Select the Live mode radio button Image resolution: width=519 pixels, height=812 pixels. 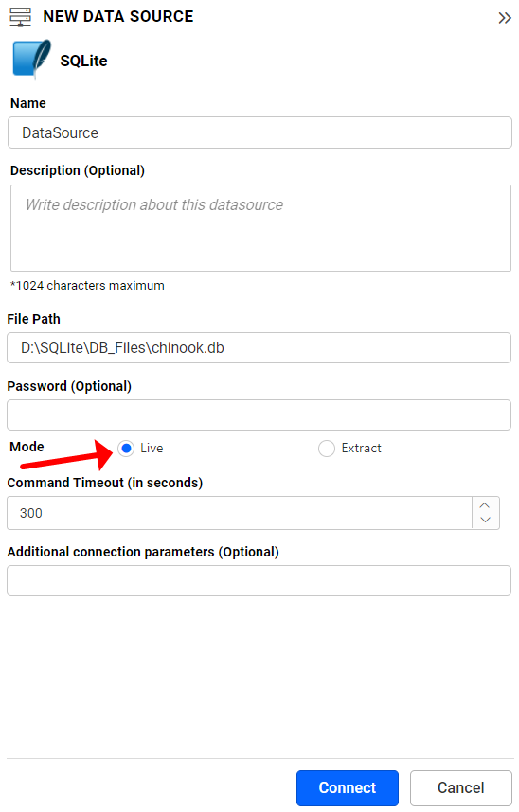(x=126, y=448)
